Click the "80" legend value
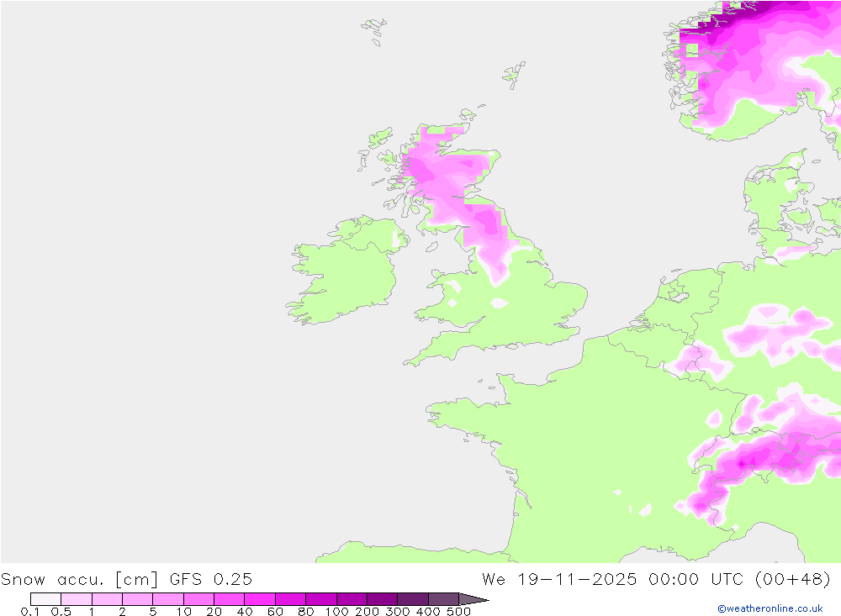Image resolution: width=841 pixels, height=616 pixels. (x=306, y=612)
